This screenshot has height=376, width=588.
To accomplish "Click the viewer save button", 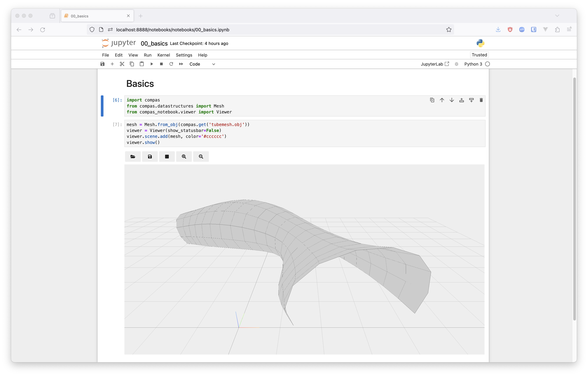I will click(150, 157).
